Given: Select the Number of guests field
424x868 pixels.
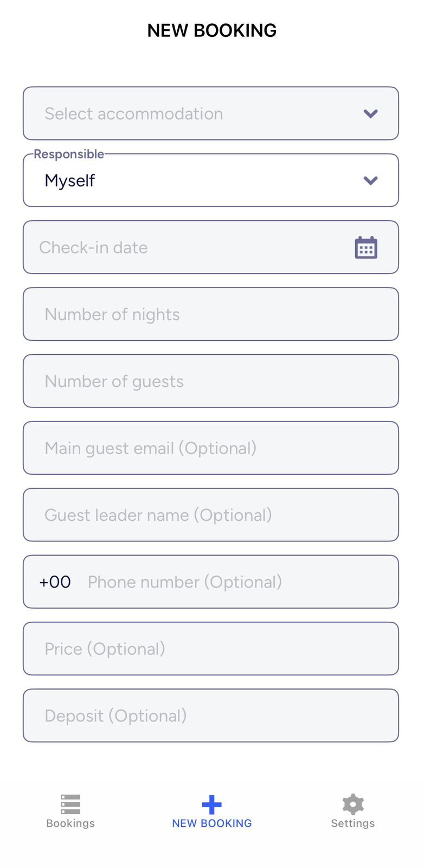Looking at the screenshot, I should pyautogui.click(x=210, y=381).
